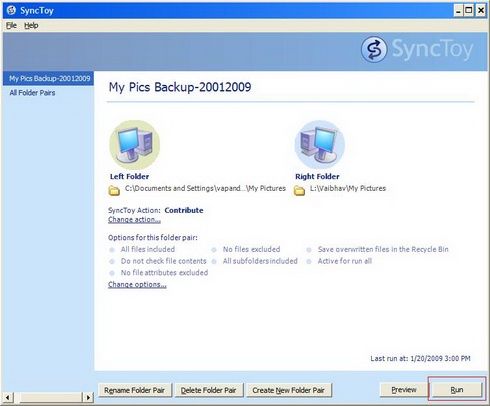Image resolution: width=490 pixels, height=406 pixels.
Task: Click Rename Folder Pair button
Action: click(x=135, y=390)
